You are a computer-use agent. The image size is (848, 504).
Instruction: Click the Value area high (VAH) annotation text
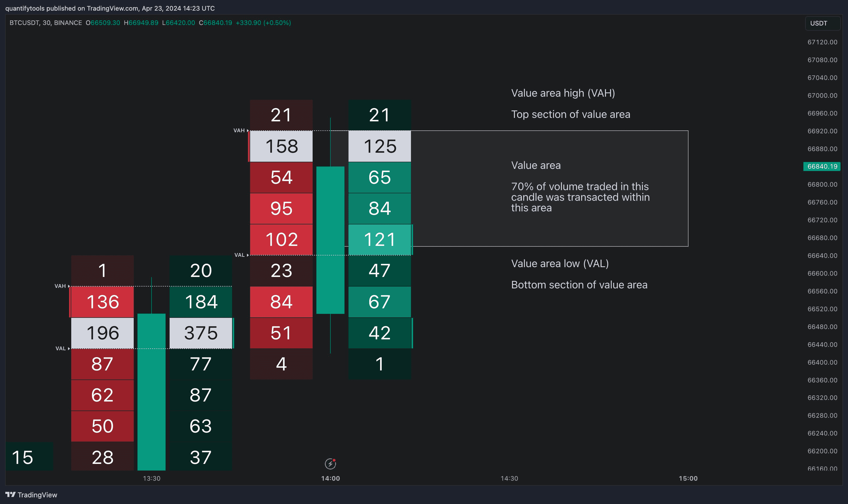pos(563,93)
